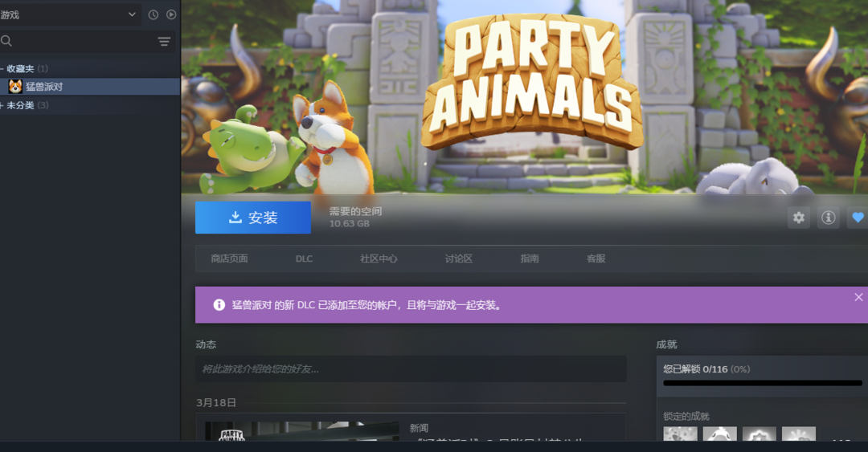Image resolution: width=868 pixels, height=452 pixels.
Task: Select 猛兽派对 in the library list
Action: click(x=90, y=87)
